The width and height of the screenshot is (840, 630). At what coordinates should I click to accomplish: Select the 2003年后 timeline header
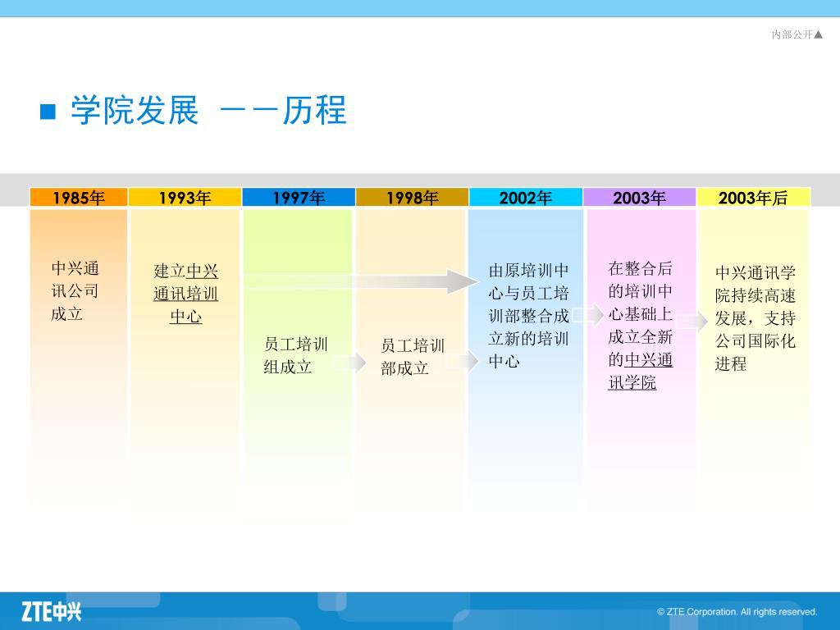click(x=753, y=197)
